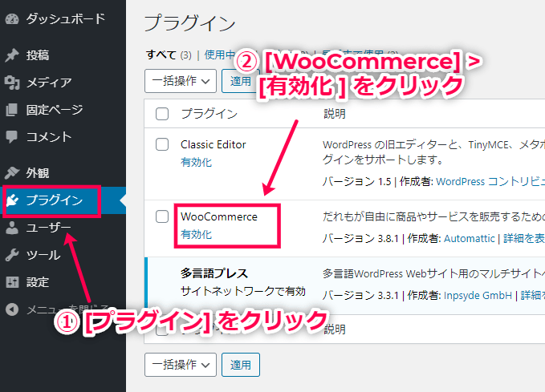Click the paintbrush icon beside 外観
Screen dimensions: 545x392
click(12, 172)
